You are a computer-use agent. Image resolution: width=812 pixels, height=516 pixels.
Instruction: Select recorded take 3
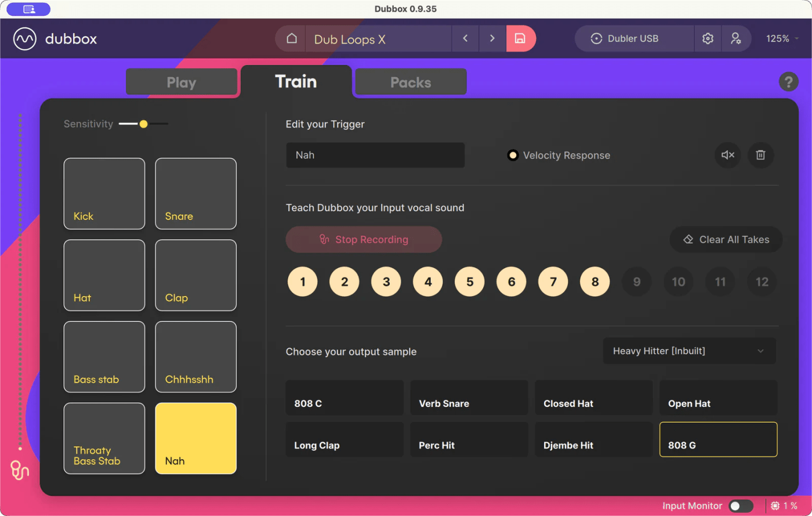point(386,282)
